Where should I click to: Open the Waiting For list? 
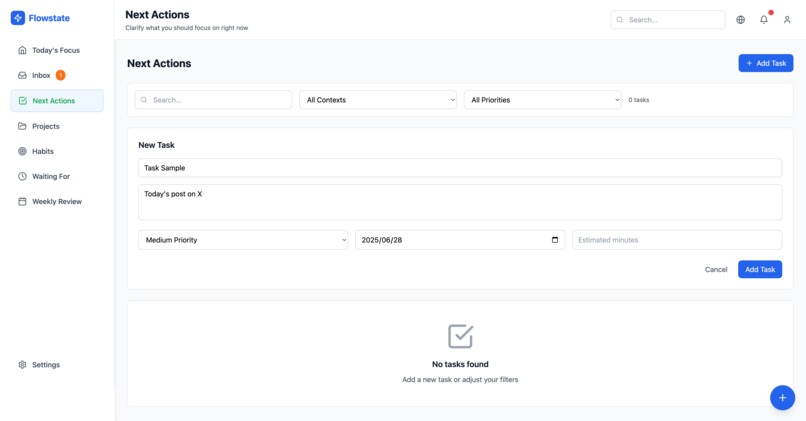(57, 176)
